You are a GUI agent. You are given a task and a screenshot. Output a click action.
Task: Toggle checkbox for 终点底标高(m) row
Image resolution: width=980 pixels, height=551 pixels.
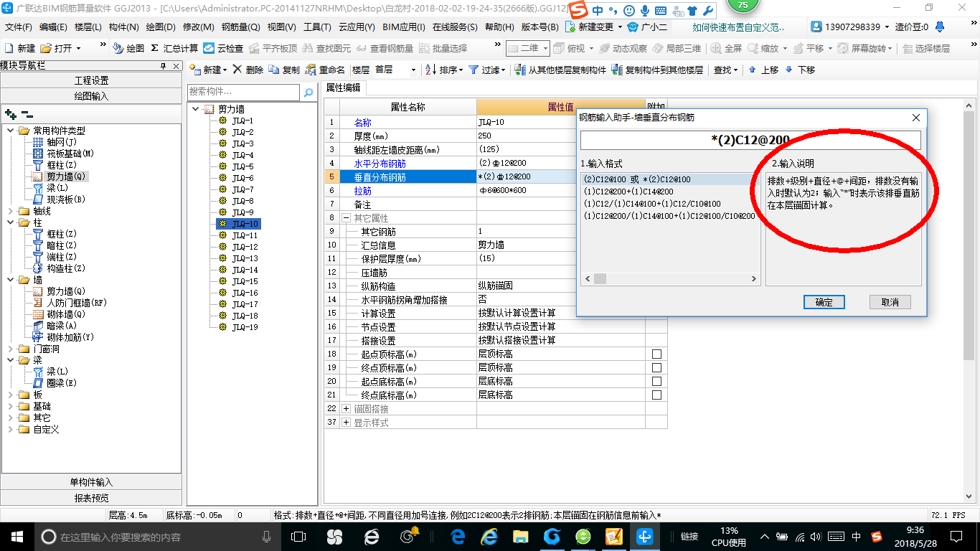(656, 395)
